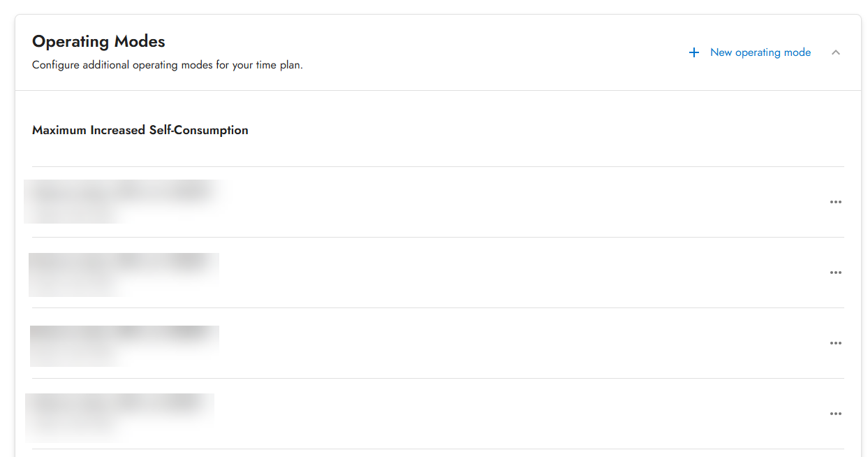Click the third blurred mode's subtitle line

[77, 354]
